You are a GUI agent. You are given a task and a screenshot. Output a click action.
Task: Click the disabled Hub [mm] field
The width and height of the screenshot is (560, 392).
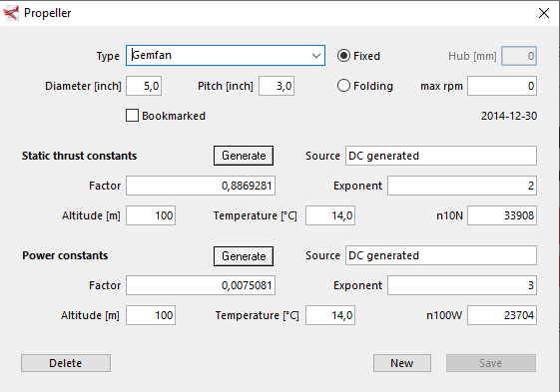tap(519, 56)
